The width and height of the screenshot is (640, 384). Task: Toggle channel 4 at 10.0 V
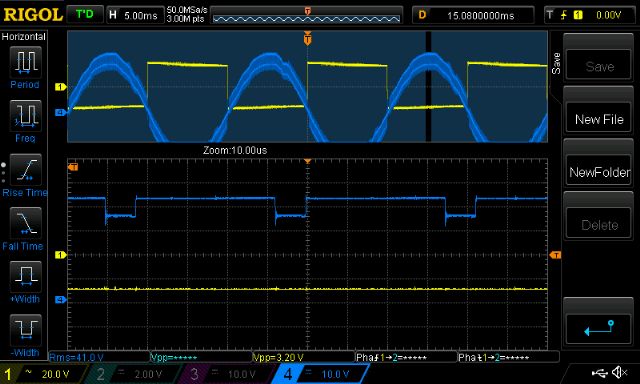point(320,374)
